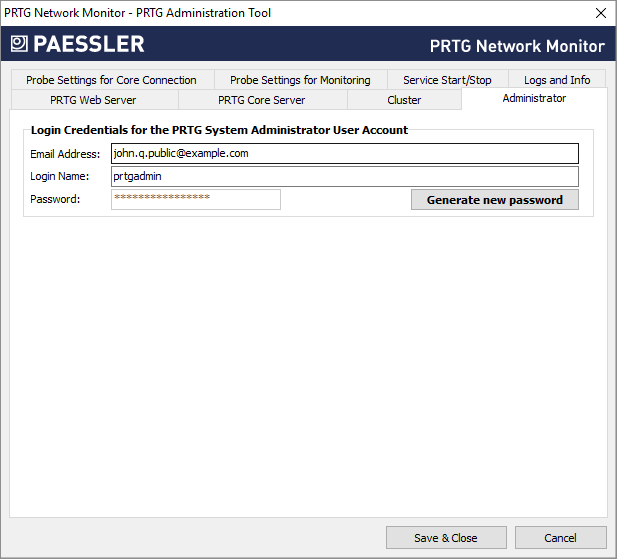This screenshot has width=617, height=559.
Task: Open the Probe Settings for Core Connection tab
Action: [x=111, y=80]
